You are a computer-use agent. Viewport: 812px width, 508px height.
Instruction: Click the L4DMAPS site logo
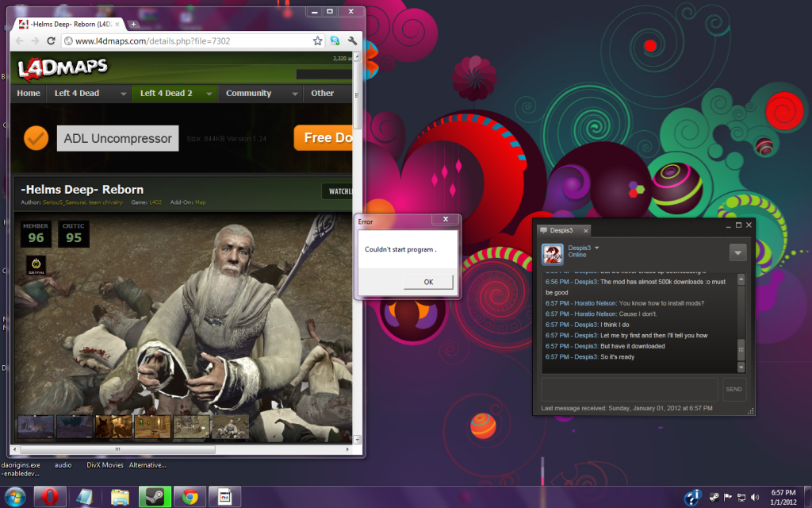[63, 70]
